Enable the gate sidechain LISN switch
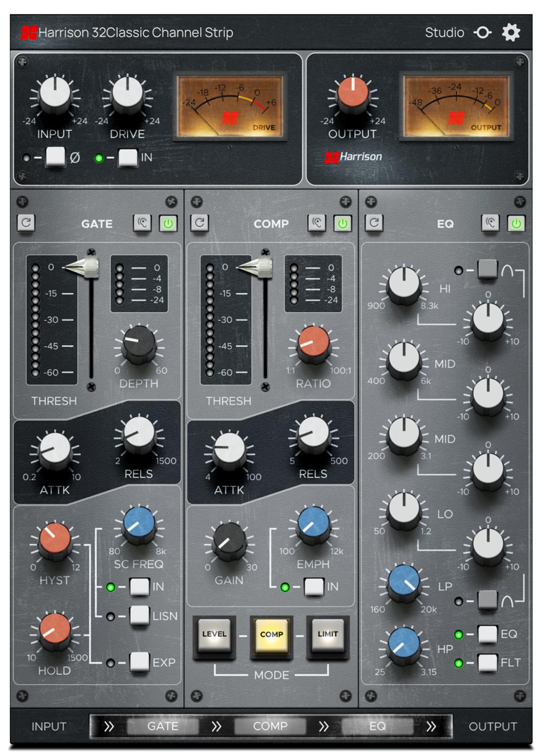Screen dimensions: 542x756 (x=139, y=615)
